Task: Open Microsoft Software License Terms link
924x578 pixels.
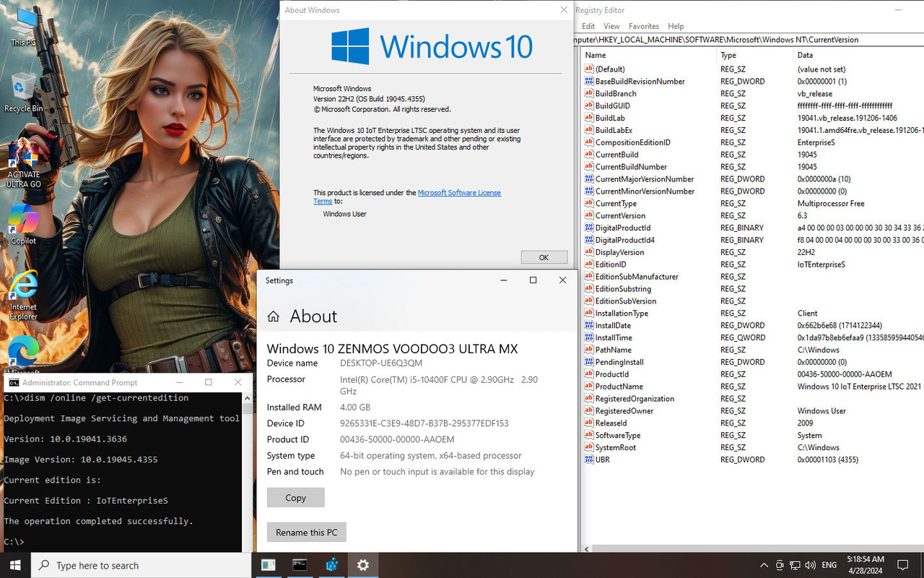Action: point(407,197)
